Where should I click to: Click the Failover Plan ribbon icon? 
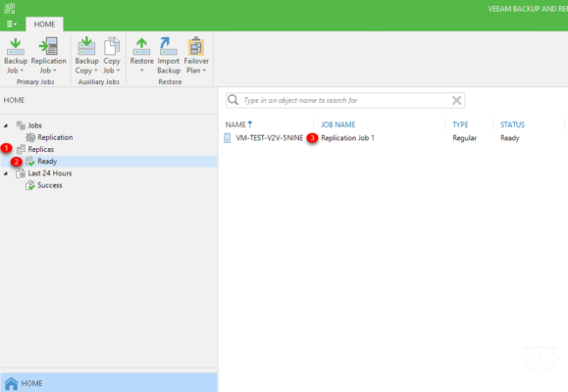196,47
